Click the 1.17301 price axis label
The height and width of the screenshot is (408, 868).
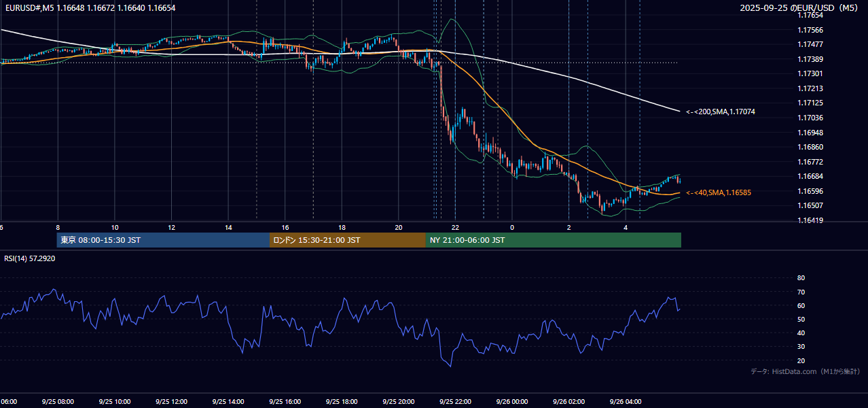click(x=811, y=73)
